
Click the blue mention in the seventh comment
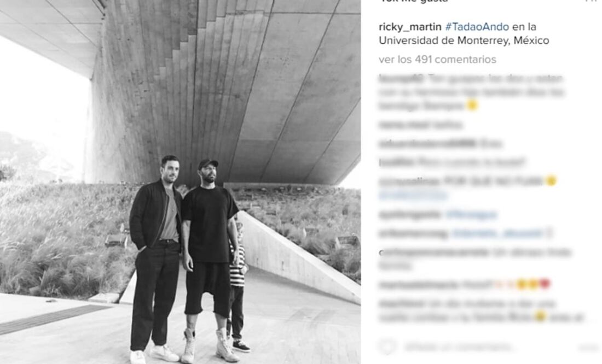pyautogui.click(x=497, y=233)
